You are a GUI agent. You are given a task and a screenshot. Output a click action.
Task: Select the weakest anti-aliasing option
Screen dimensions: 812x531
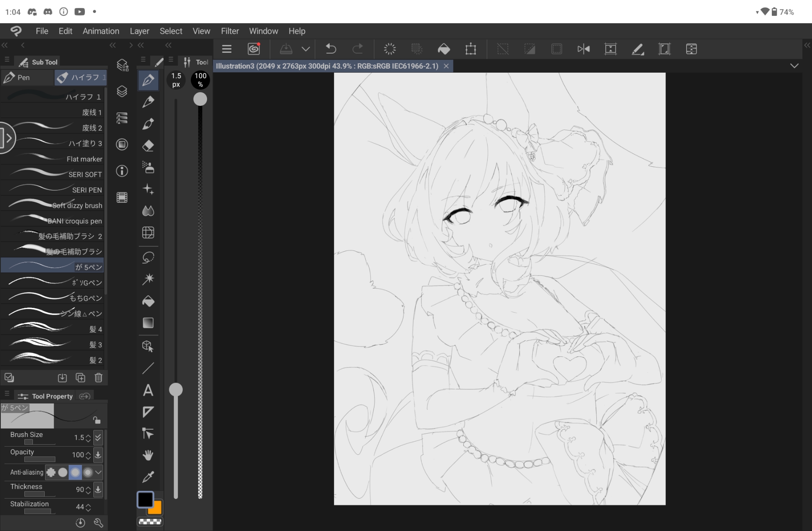(63, 472)
